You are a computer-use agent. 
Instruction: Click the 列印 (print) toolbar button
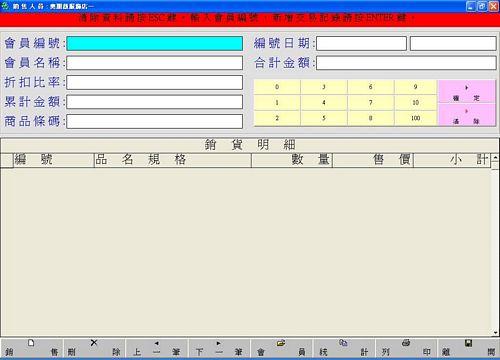pyautogui.click(x=406, y=348)
